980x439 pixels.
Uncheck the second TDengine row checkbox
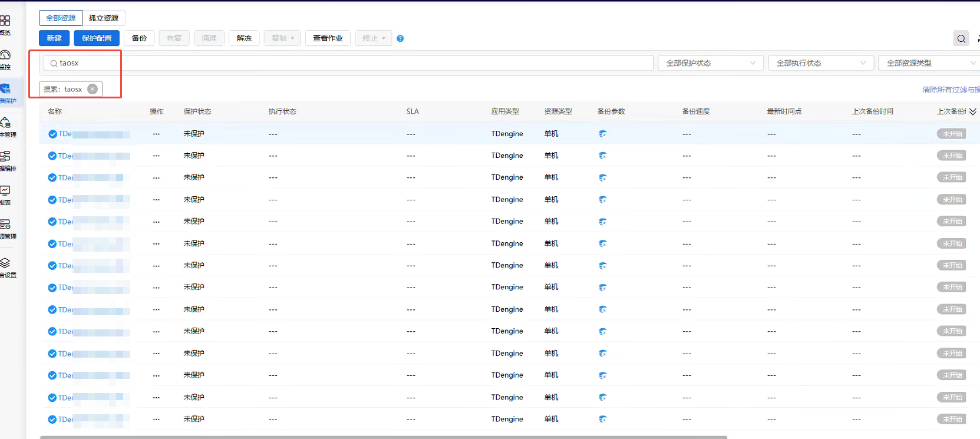[x=52, y=156]
